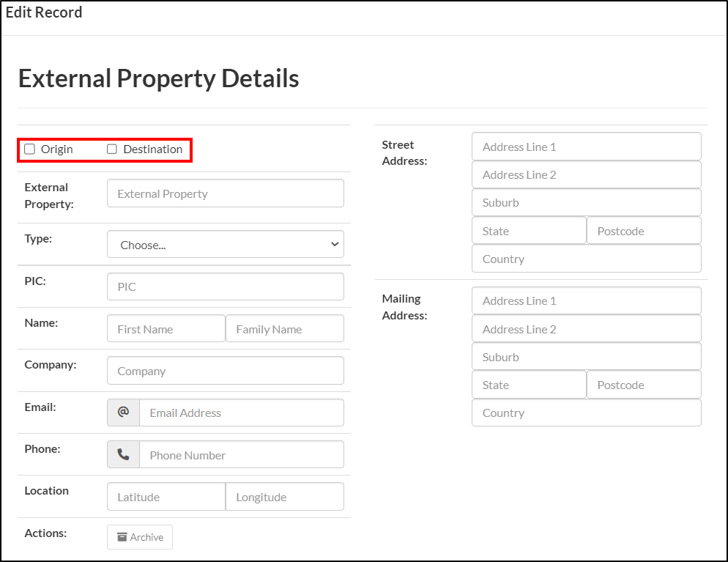
Task: Click the Country field under Mailing Address
Action: [x=586, y=413]
